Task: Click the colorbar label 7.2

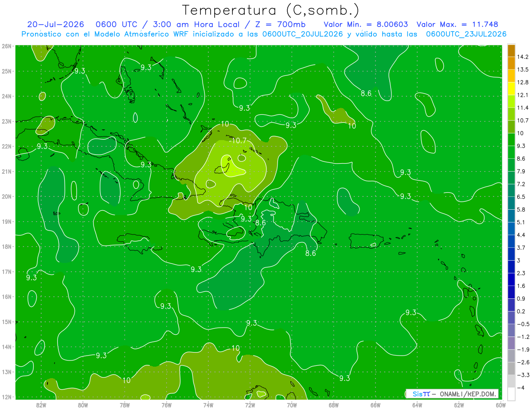Action: (521, 184)
